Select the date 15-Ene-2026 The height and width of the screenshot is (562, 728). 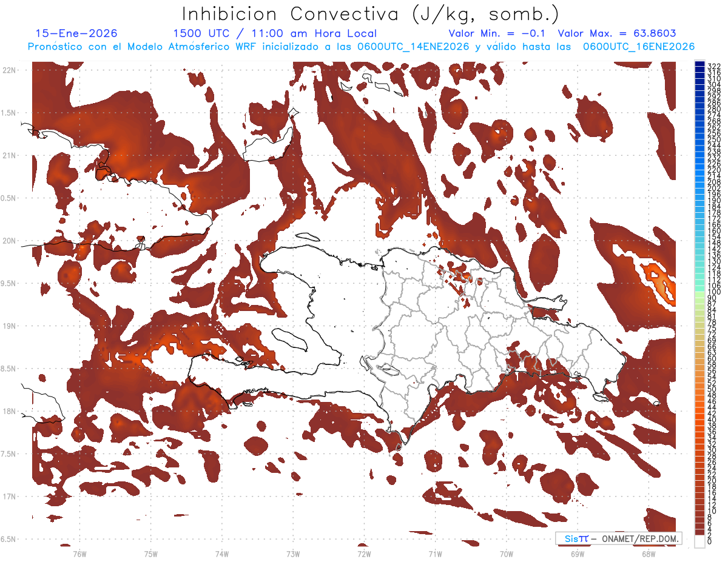(76, 33)
